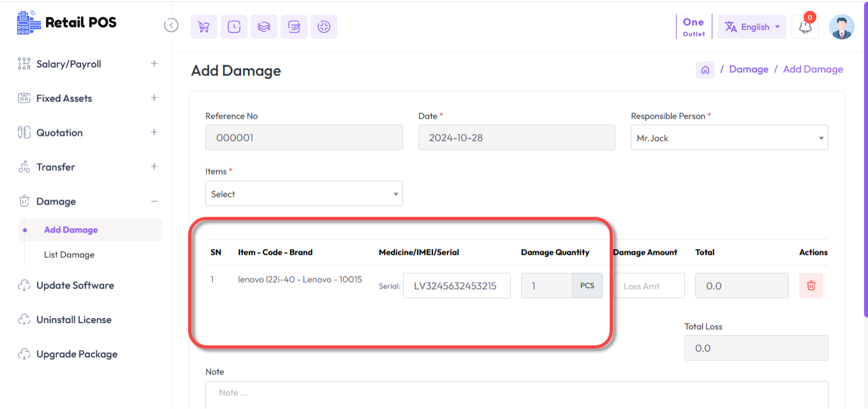
Task: Open the Responsible Person dropdown
Action: pos(729,138)
